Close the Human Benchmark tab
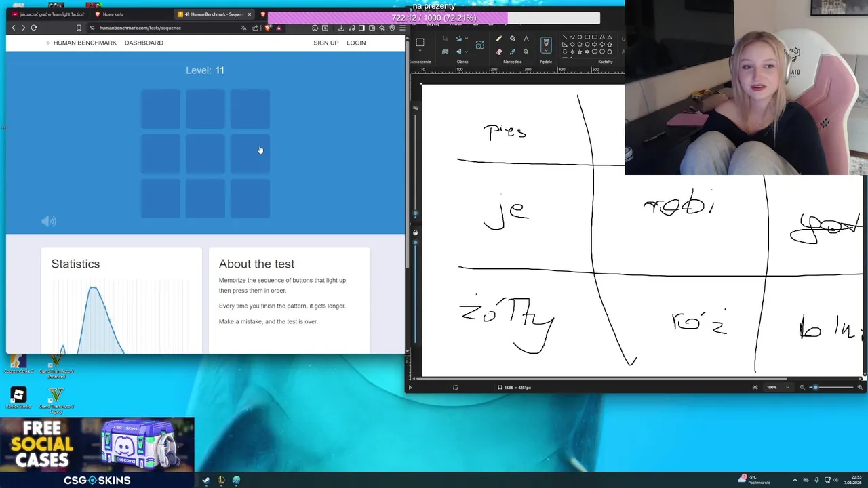This screenshot has height=488, width=868. (250, 14)
